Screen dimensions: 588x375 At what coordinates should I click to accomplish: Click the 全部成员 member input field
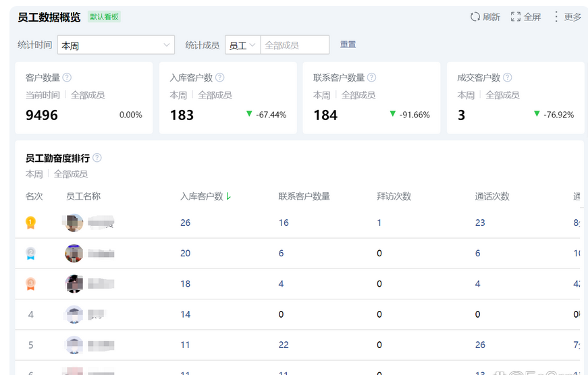[294, 45]
